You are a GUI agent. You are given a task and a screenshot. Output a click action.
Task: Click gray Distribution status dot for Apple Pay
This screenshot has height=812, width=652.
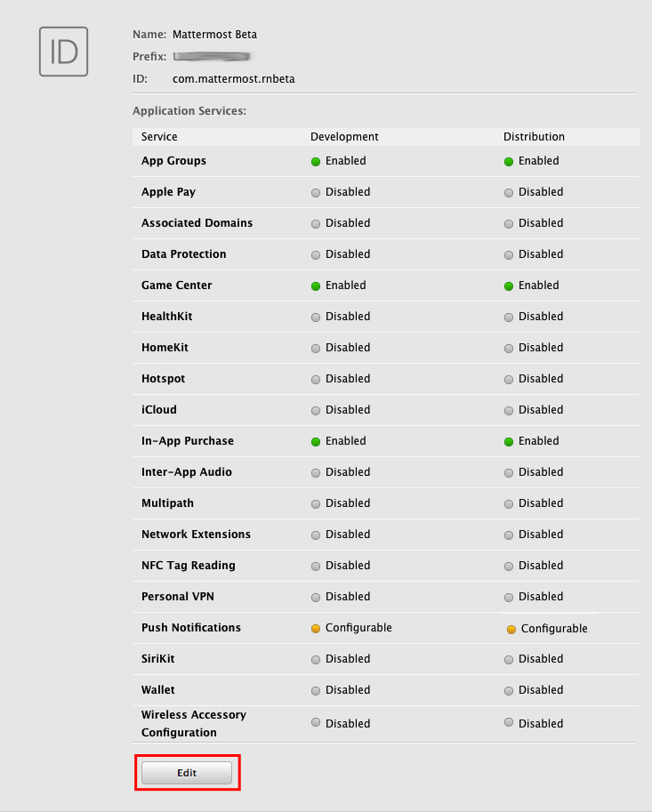509,193
